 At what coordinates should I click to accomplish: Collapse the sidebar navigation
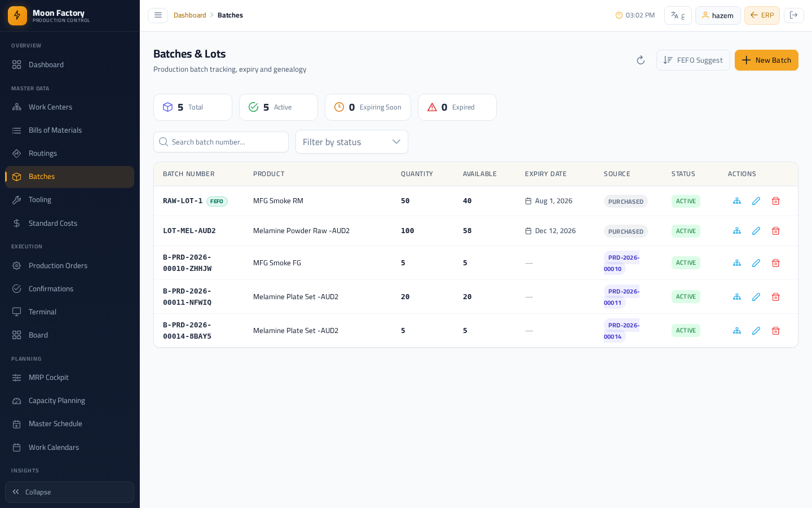pos(69,492)
